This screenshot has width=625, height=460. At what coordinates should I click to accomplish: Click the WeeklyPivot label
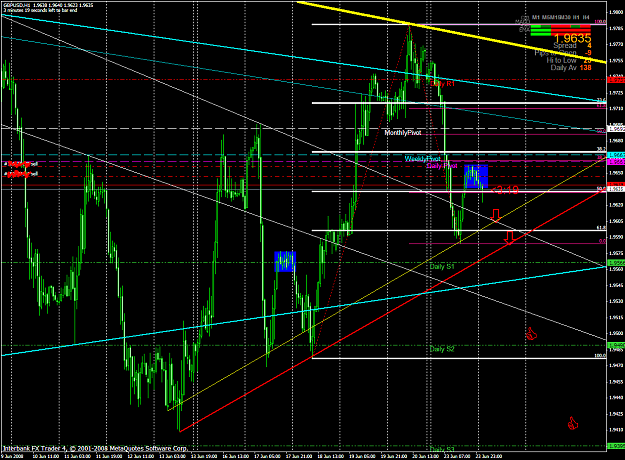[423, 159]
